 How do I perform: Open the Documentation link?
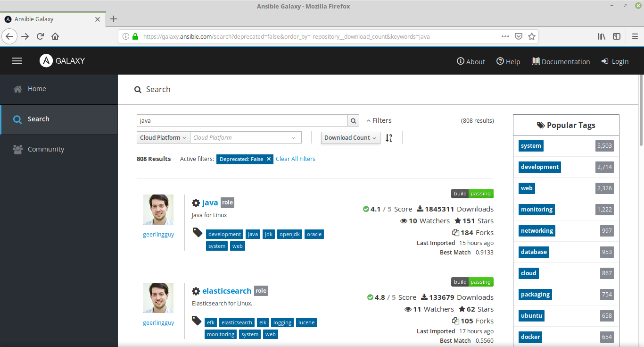coord(561,61)
